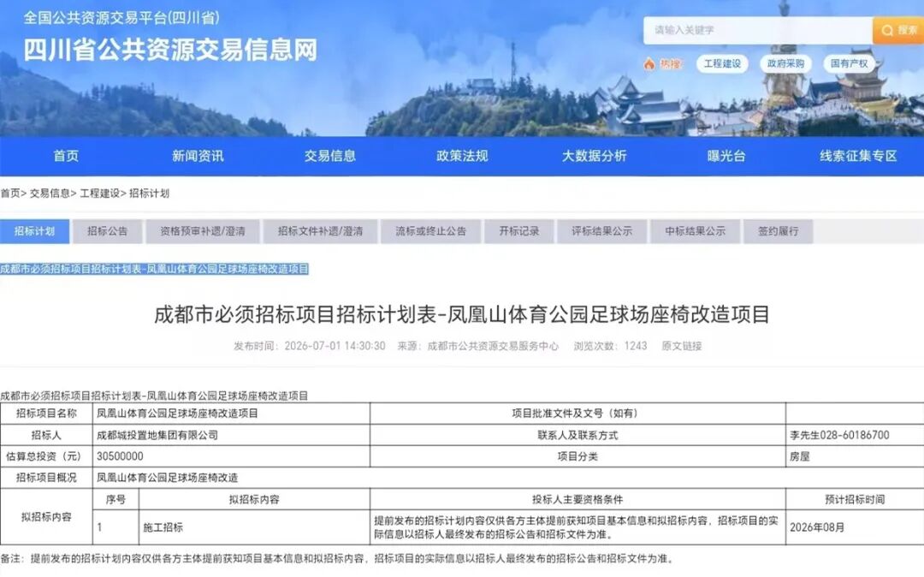
Task: Switch to the 流标或终止公告 tab
Action: click(x=430, y=231)
